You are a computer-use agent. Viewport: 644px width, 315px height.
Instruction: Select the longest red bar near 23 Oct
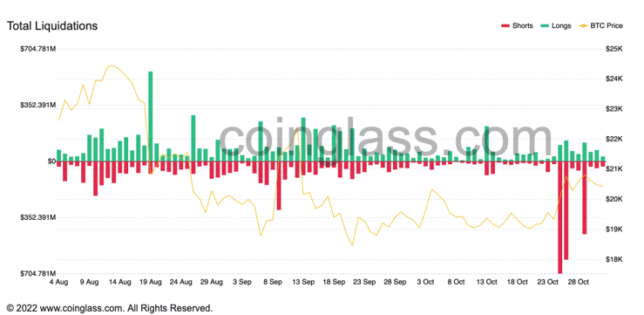(559, 217)
